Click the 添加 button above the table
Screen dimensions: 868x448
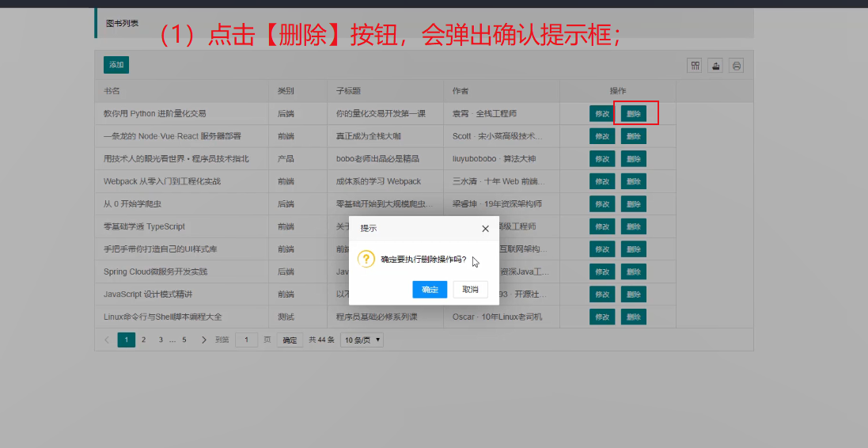coord(116,65)
